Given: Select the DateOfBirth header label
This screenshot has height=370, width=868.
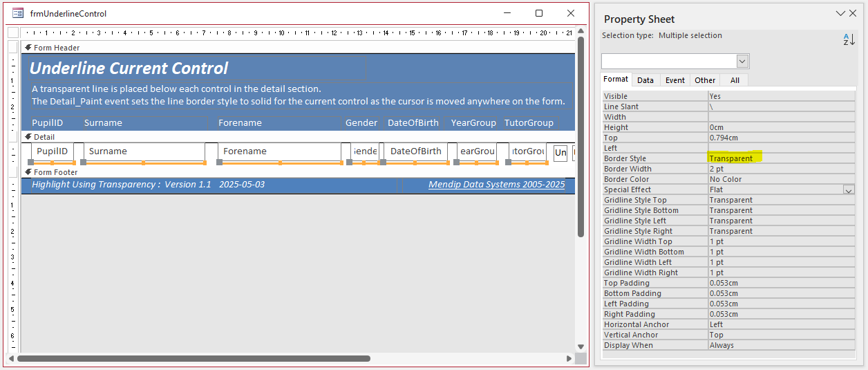Looking at the screenshot, I should tap(413, 123).
